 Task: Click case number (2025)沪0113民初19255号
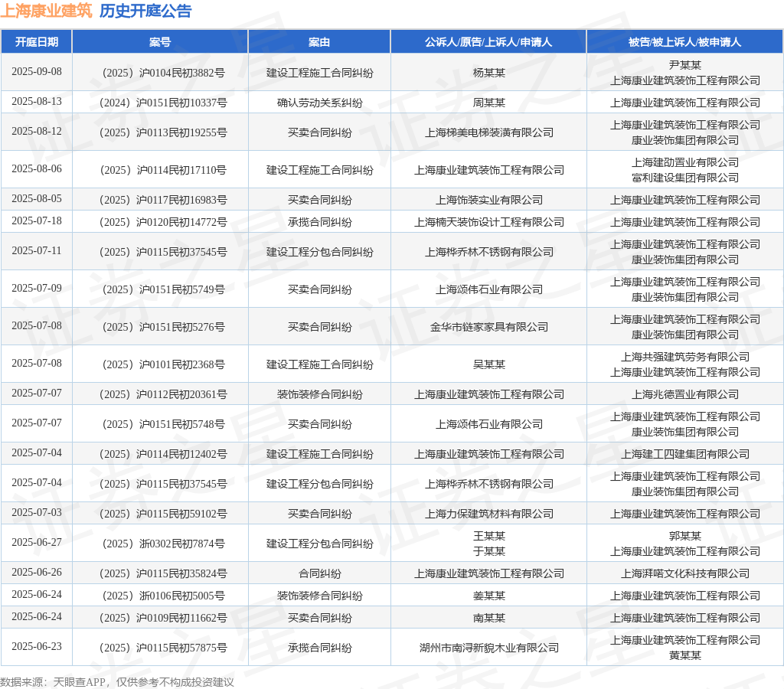[x=164, y=132]
